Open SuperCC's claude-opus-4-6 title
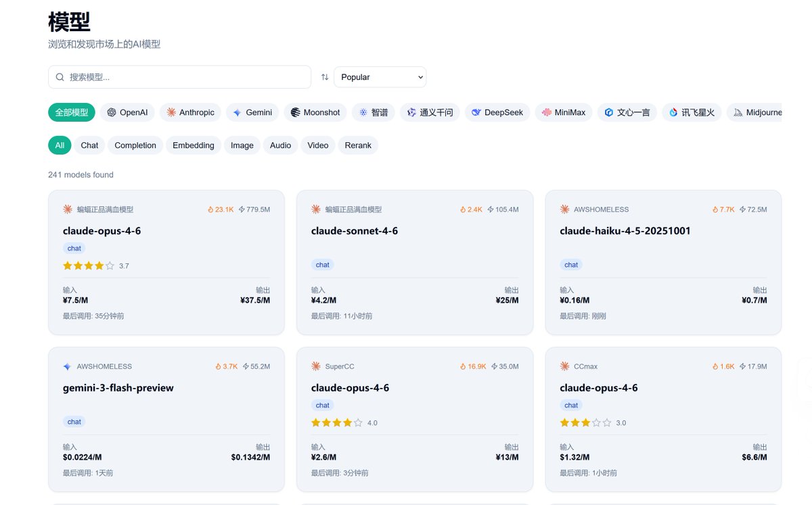Image resolution: width=812 pixels, height=505 pixels. tap(350, 388)
